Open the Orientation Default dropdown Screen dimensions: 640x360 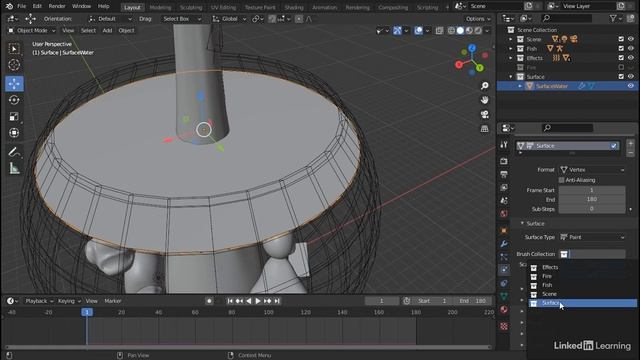(110, 19)
